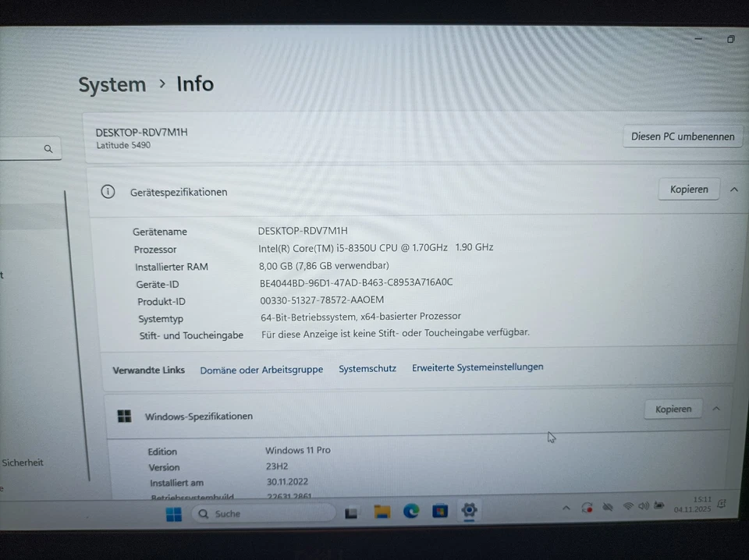This screenshot has height=560, width=749.
Task: Click the search magnifier in the Settings sidebar
Action: 48,148
